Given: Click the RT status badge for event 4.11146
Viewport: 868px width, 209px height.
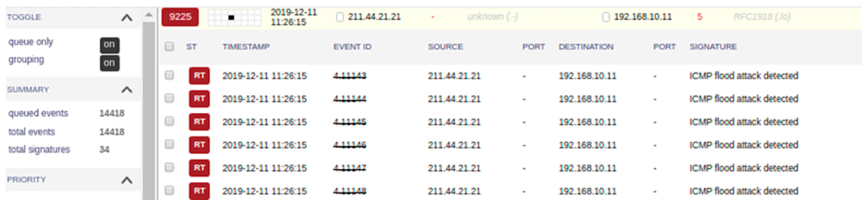Looking at the screenshot, I should pos(199,145).
